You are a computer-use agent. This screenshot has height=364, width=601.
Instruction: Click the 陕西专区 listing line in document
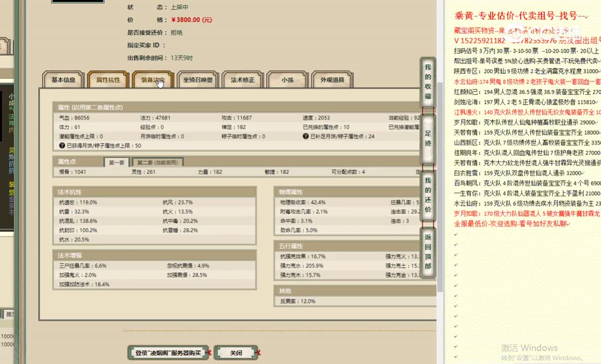[527, 71]
